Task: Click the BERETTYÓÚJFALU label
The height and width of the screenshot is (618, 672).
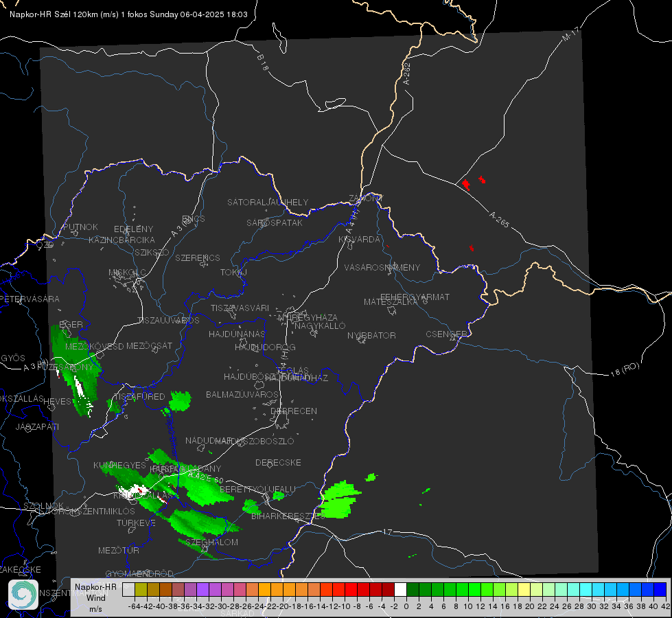Action: pyautogui.click(x=257, y=489)
